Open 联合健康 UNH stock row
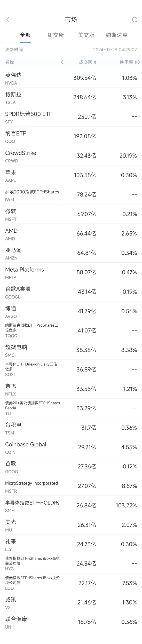The width and height of the screenshot is (142, 644). pyautogui.click(x=71, y=622)
